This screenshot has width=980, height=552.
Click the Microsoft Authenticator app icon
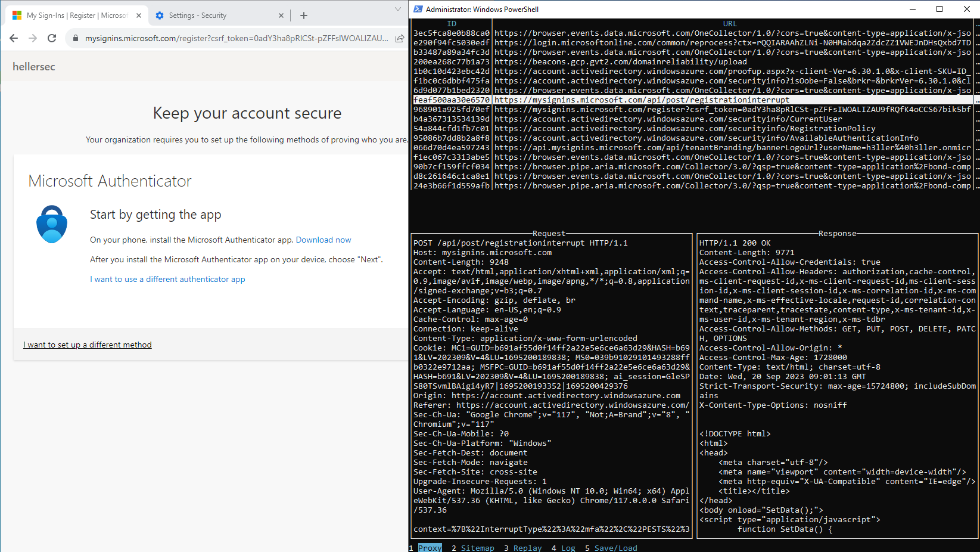coord(52,224)
